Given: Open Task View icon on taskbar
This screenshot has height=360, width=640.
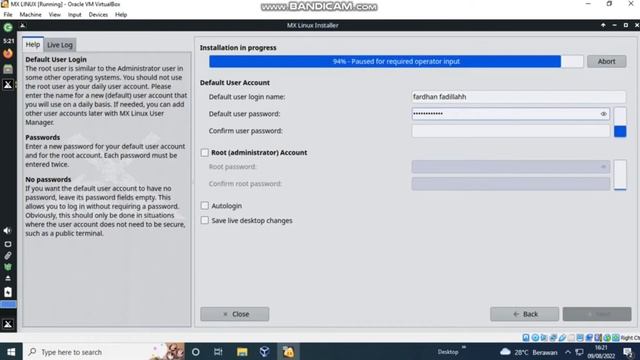Looking at the screenshot, I should [x=218, y=352].
